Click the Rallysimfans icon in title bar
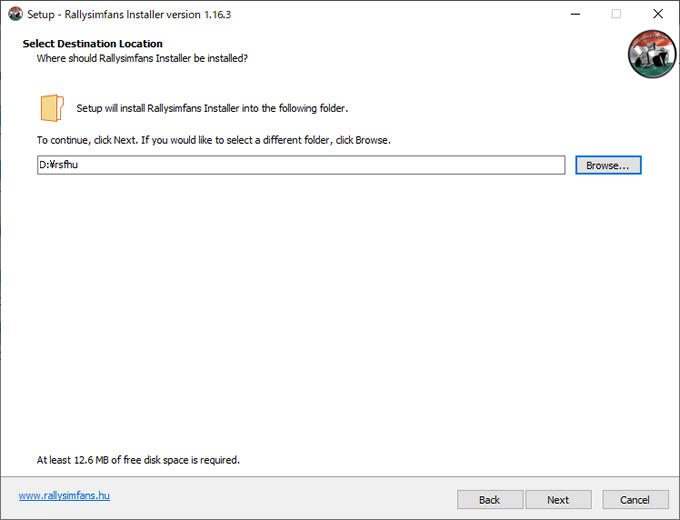 15,14
